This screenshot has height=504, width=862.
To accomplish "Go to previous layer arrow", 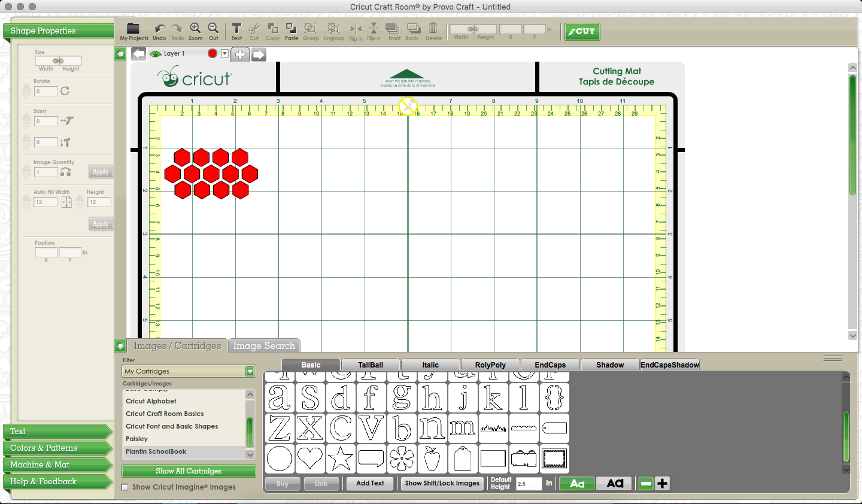I will [138, 54].
